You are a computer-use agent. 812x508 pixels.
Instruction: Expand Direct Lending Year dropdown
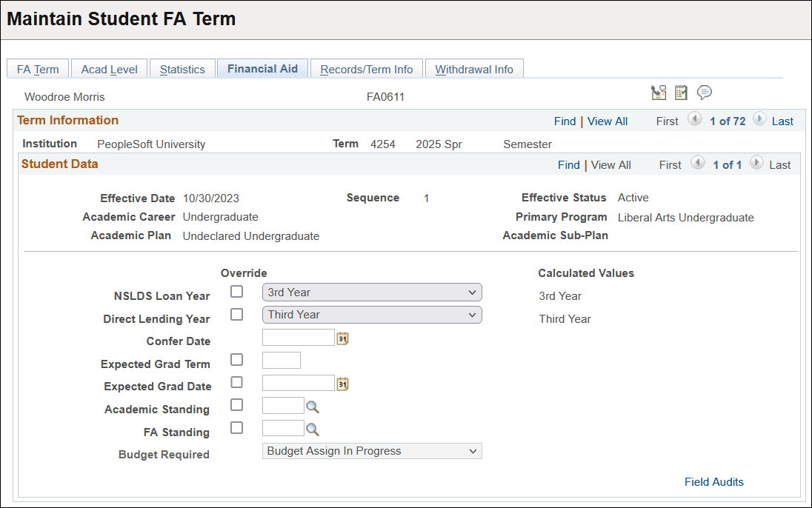pyautogui.click(x=372, y=315)
